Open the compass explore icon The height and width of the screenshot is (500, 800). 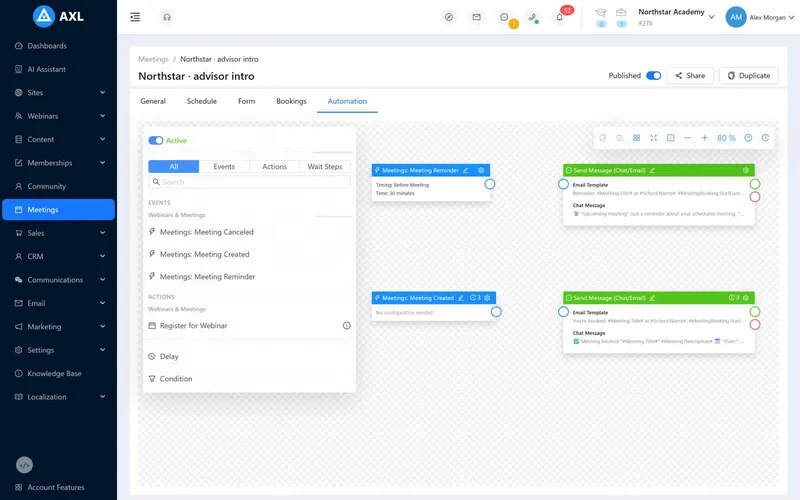point(448,17)
